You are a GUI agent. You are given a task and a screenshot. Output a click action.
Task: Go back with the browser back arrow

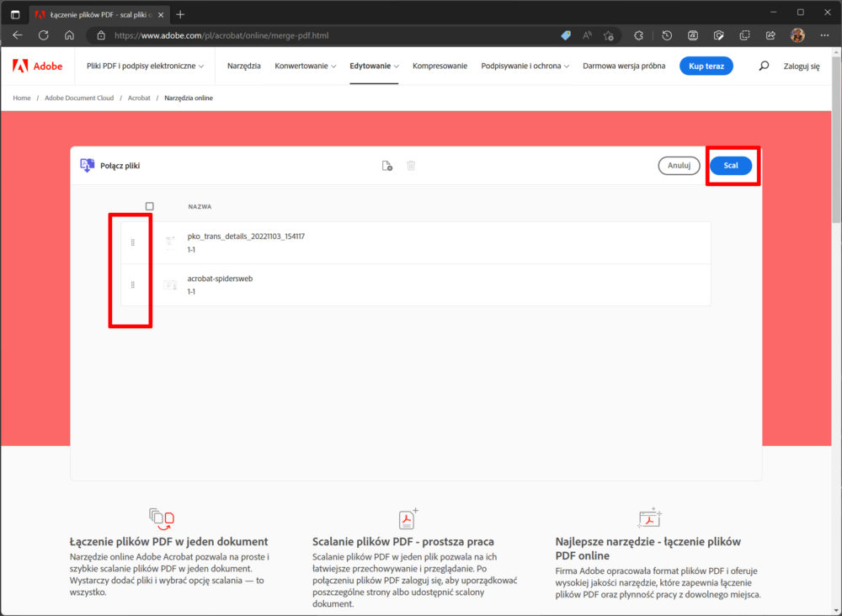18,35
